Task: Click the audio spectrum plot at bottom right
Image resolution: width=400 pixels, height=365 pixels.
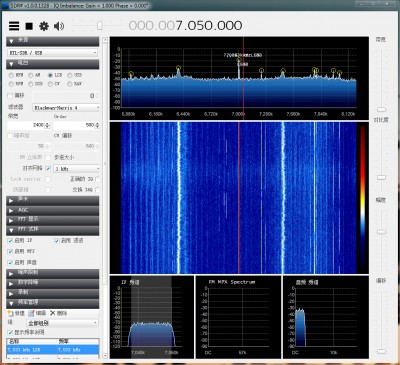Action: click(x=326, y=317)
